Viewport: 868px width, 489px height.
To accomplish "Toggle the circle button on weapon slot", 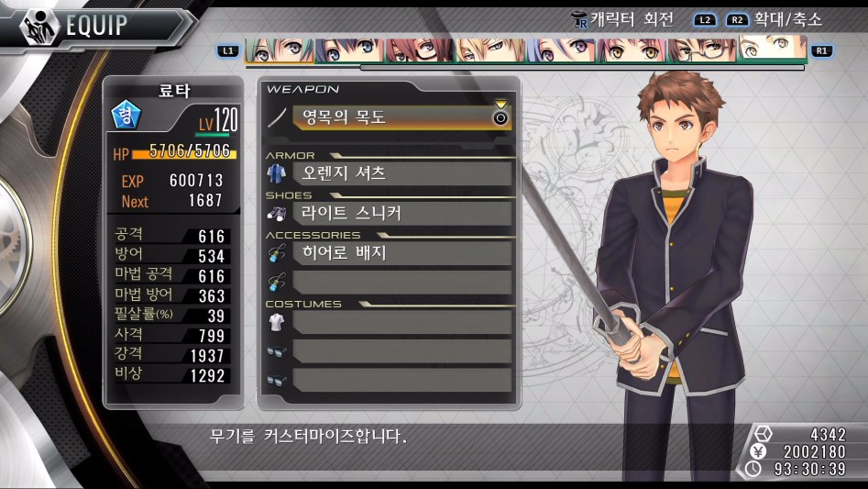I will 500,118.
